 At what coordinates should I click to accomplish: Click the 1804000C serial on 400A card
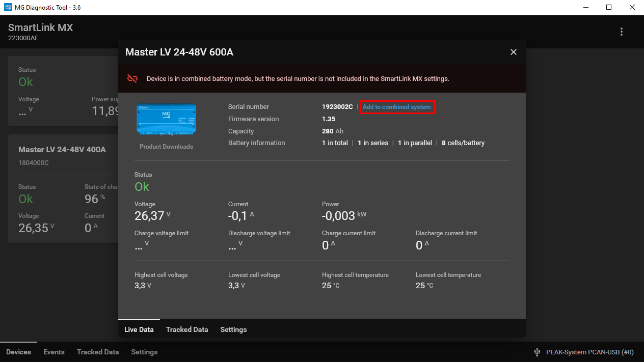[34, 163]
